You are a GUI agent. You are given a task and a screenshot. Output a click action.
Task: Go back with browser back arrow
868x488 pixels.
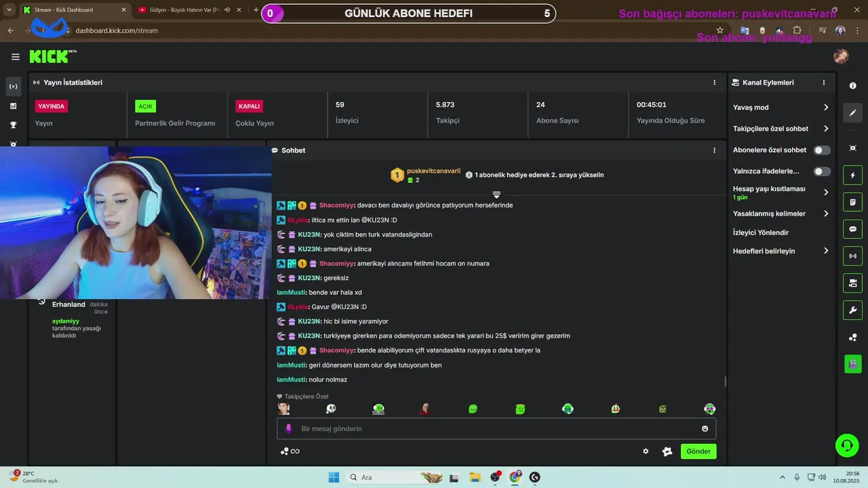(x=10, y=30)
